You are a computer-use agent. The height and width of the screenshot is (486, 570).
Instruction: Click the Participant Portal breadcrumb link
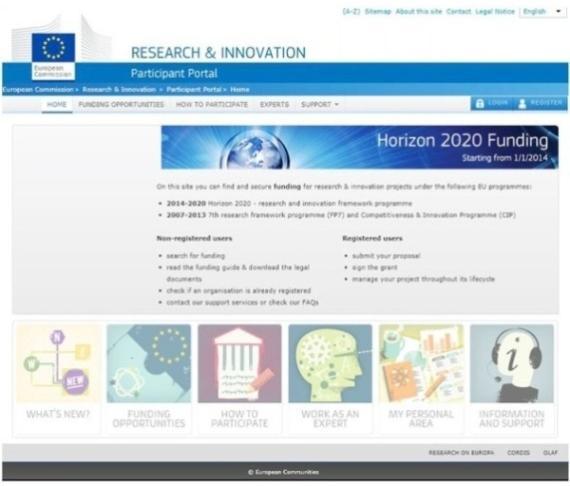click(x=194, y=89)
